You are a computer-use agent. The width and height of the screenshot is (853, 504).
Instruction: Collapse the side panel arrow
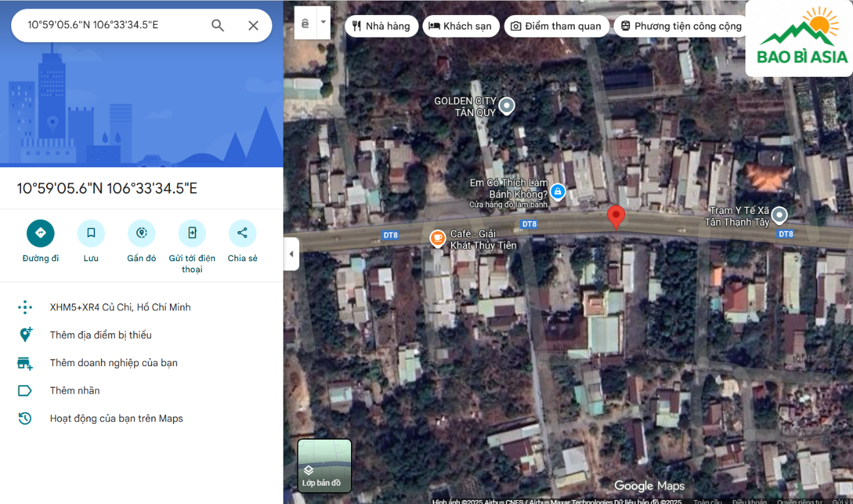[x=291, y=254]
